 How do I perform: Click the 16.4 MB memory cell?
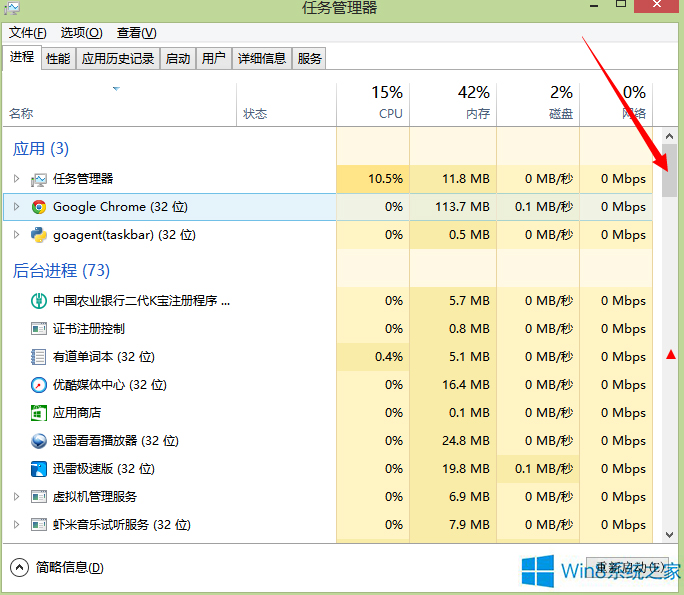click(453, 385)
